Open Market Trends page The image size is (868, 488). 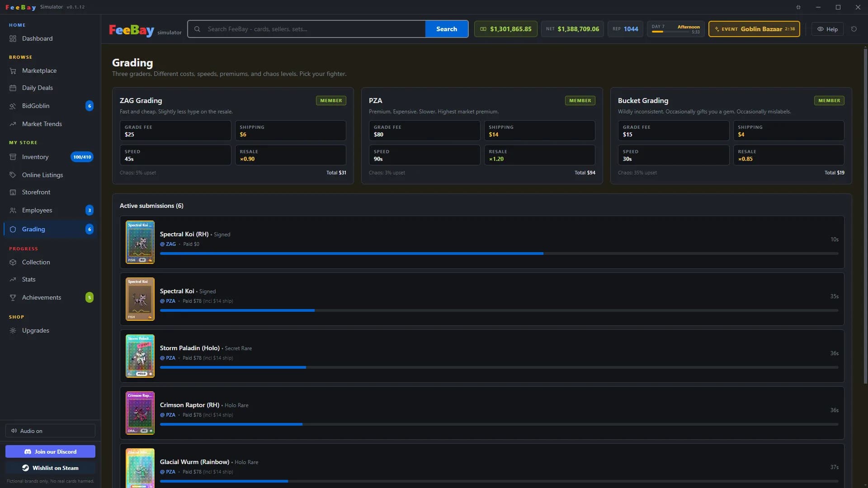coord(50,124)
